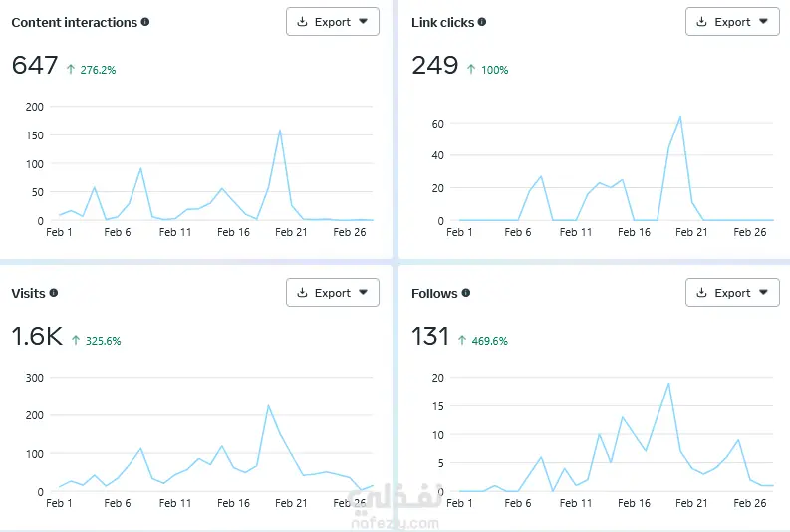Click the info icon beside Follows

coord(466,293)
